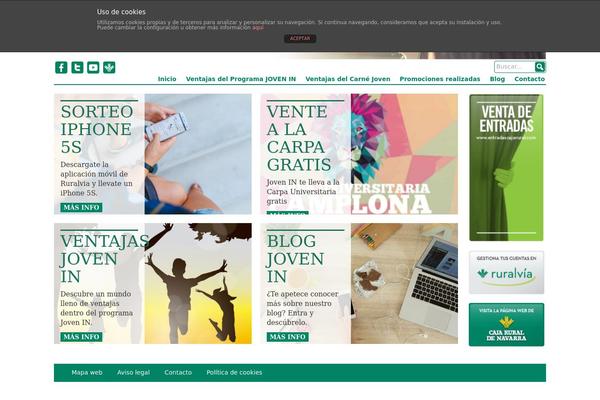This screenshot has width=600, height=400.
Task: Click the 'Uso de cookies' banner title
Action: (x=121, y=12)
